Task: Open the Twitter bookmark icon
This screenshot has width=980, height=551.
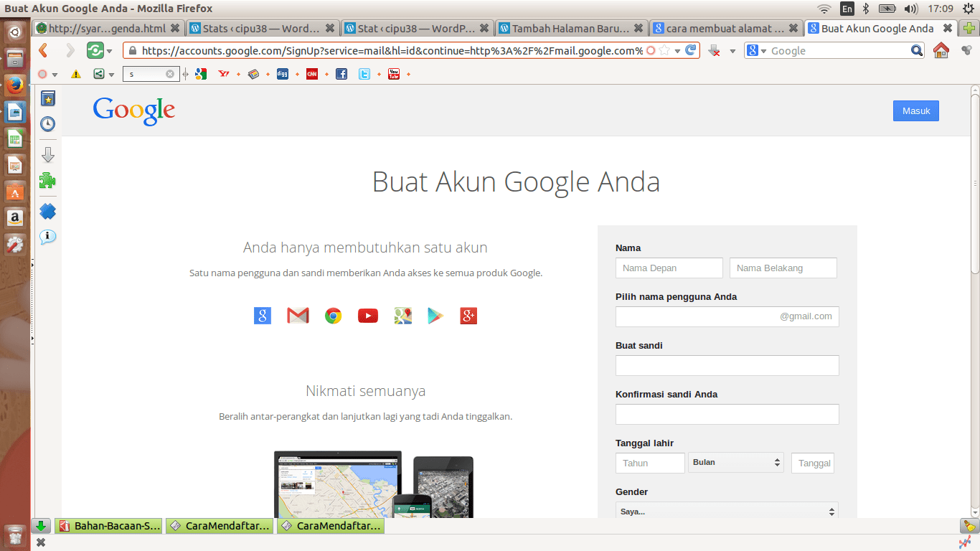Action: click(x=364, y=74)
